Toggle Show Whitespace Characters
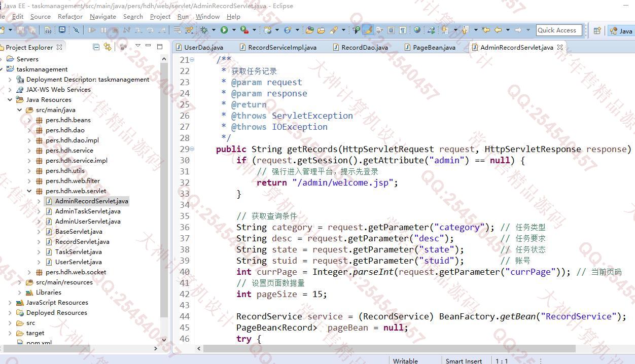Viewport: 635px width, 364px height. 403,30
